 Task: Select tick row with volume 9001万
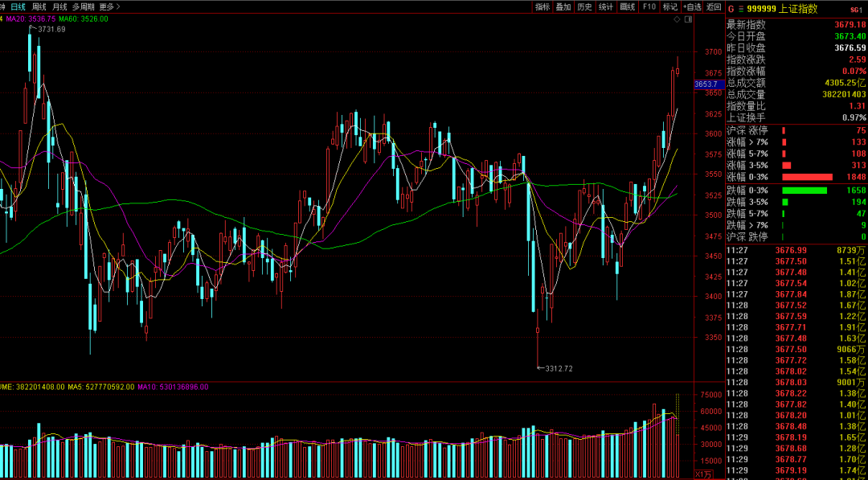pyautogui.click(x=796, y=382)
